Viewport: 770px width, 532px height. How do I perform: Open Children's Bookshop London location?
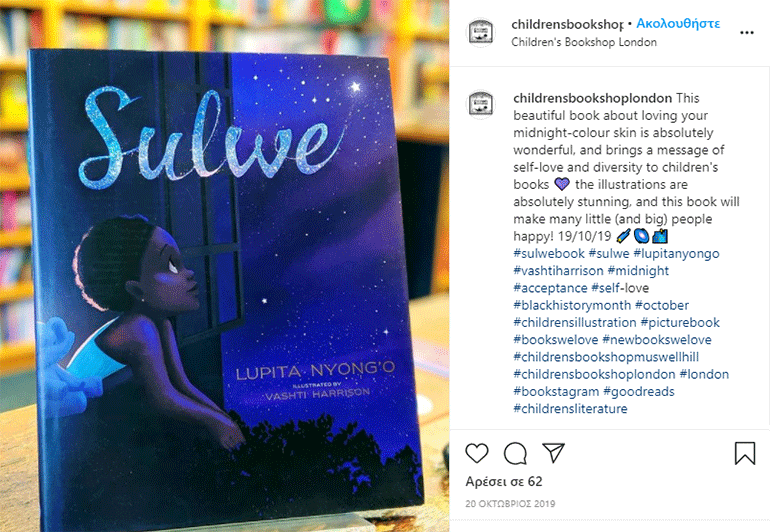(584, 42)
